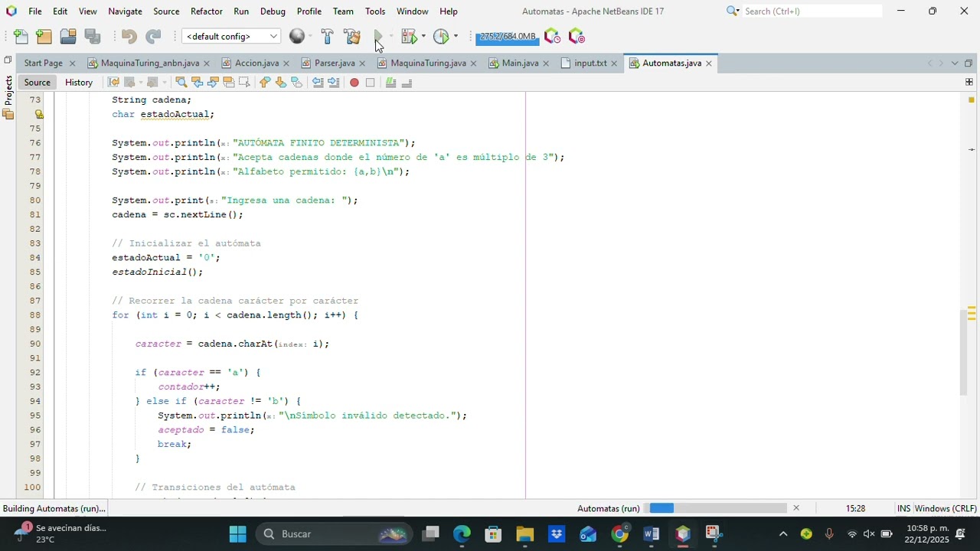This screenshot has width=980, height=551.
Task: Start macro recording red circle
Action: click(x=354, y=82)
